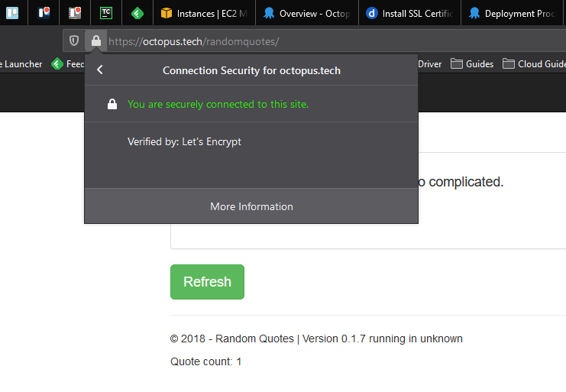Image resolution: width=566 pixels, height=392 pixels.
Task: Select the pinned Feedly tab icon
Action: (137, 13)
